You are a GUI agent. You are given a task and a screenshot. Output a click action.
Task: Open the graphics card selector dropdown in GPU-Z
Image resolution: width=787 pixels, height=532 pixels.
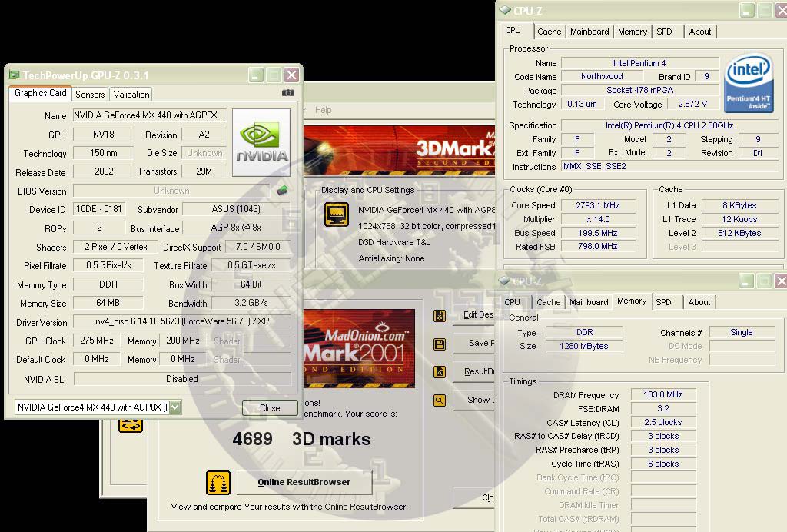tap(174, 407)
